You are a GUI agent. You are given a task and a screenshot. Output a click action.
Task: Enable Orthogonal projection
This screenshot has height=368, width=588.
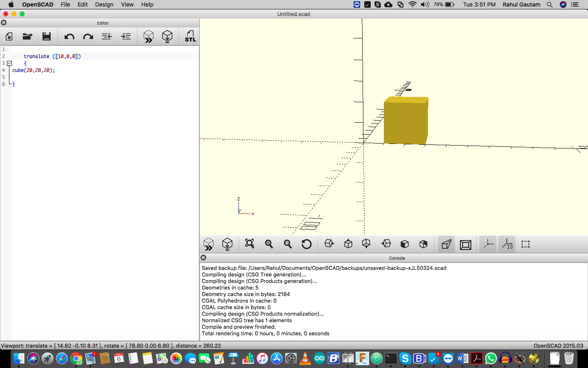pos(465,245)
